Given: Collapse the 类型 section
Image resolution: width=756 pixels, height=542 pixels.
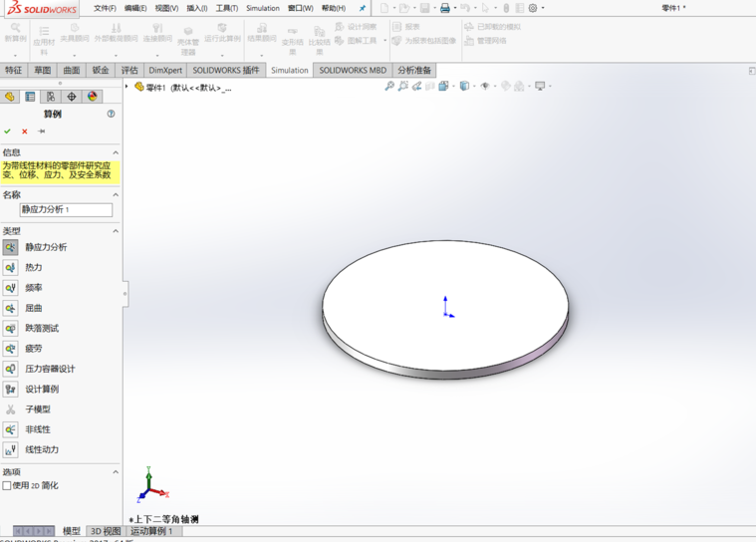Looking at the screenshot, I should [116, 231].
